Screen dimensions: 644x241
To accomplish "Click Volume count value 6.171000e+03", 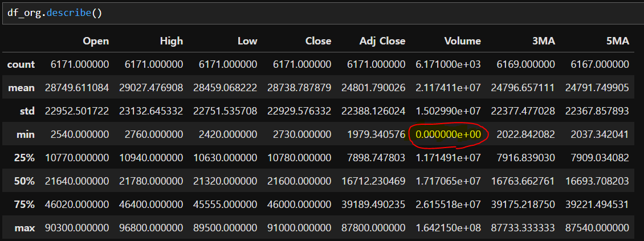I will 448,64.
